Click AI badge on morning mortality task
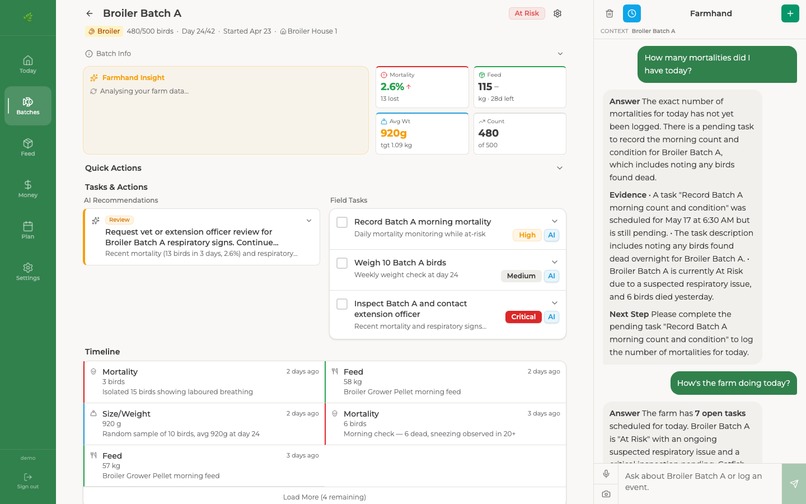806x504 pixels. pos(552,235)
